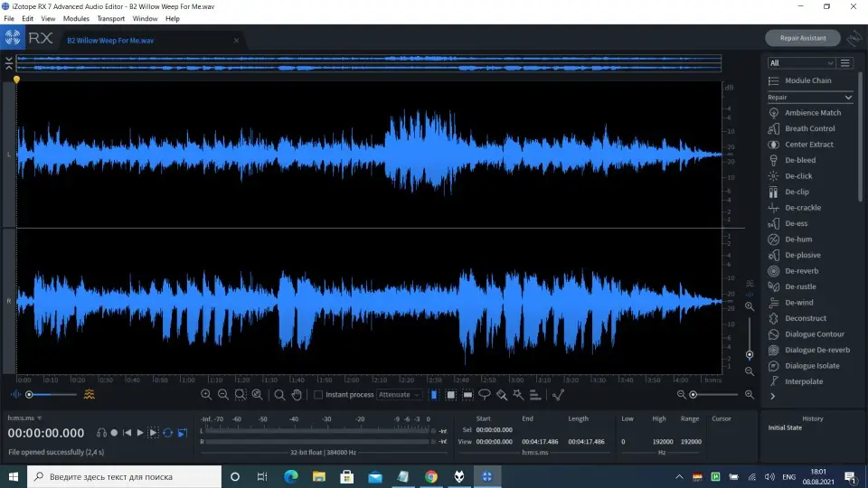Select the Magic Wand tool
The width and height of the screenshot is (868, 488).
[x=518, y=395]
